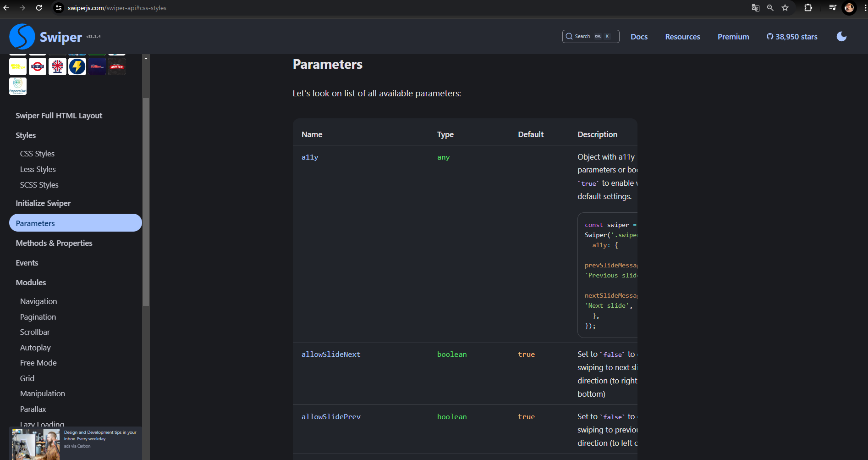Go to Initialize Swiper section

43,203
